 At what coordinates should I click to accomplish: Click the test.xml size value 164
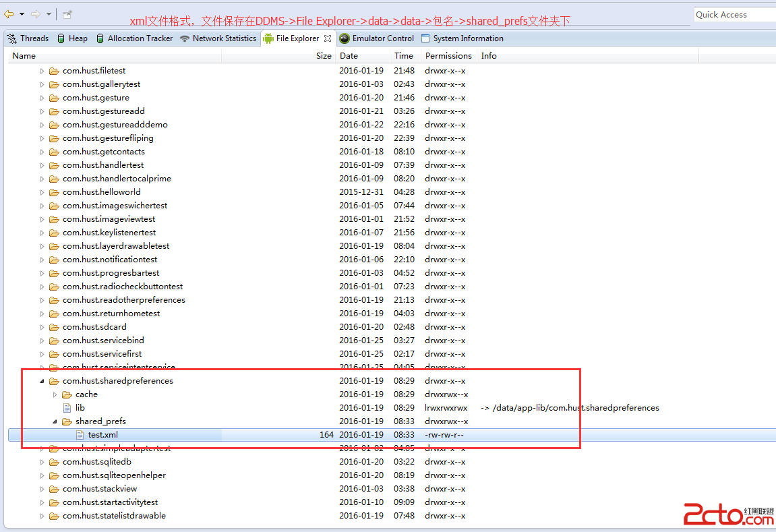coord(326,435)
